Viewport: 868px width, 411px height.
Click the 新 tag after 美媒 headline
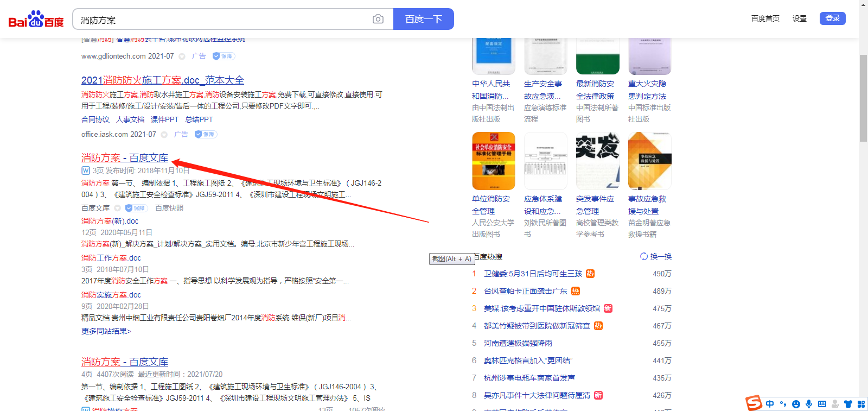click(608, 308)
